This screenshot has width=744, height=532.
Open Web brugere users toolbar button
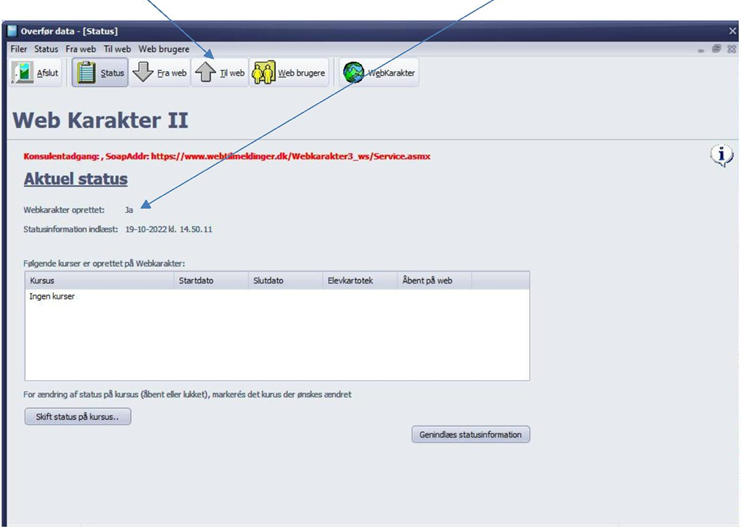pyautogui.click(x=289, y=73)
